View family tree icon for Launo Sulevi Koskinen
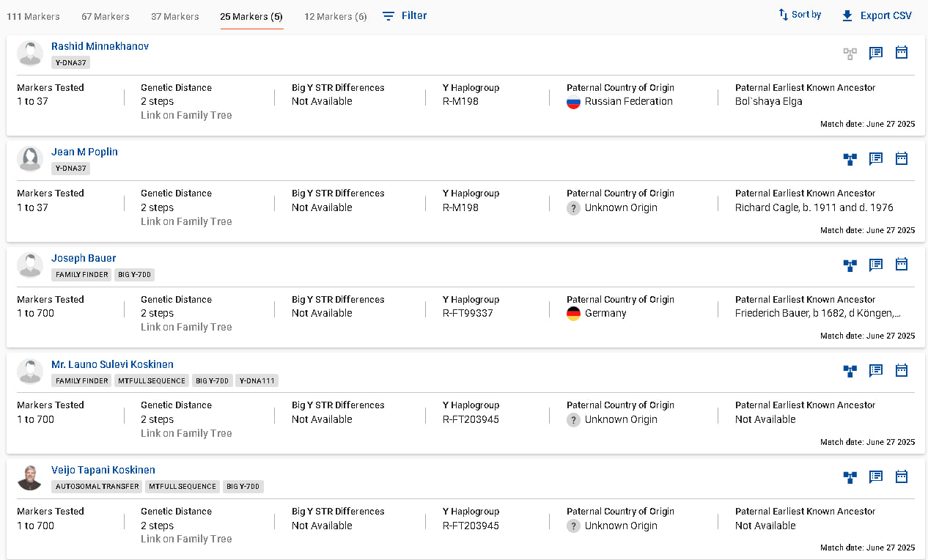This screenshot has width=928, height=560. tap(850, 371)
